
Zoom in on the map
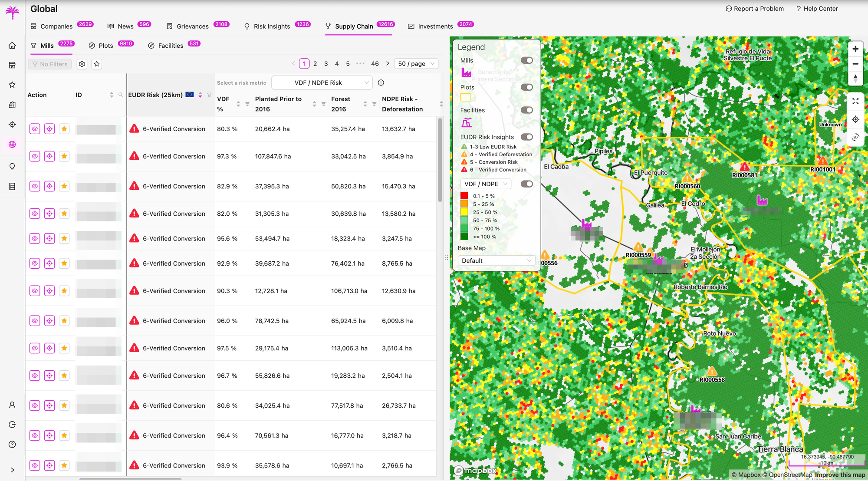coord(855,49)
